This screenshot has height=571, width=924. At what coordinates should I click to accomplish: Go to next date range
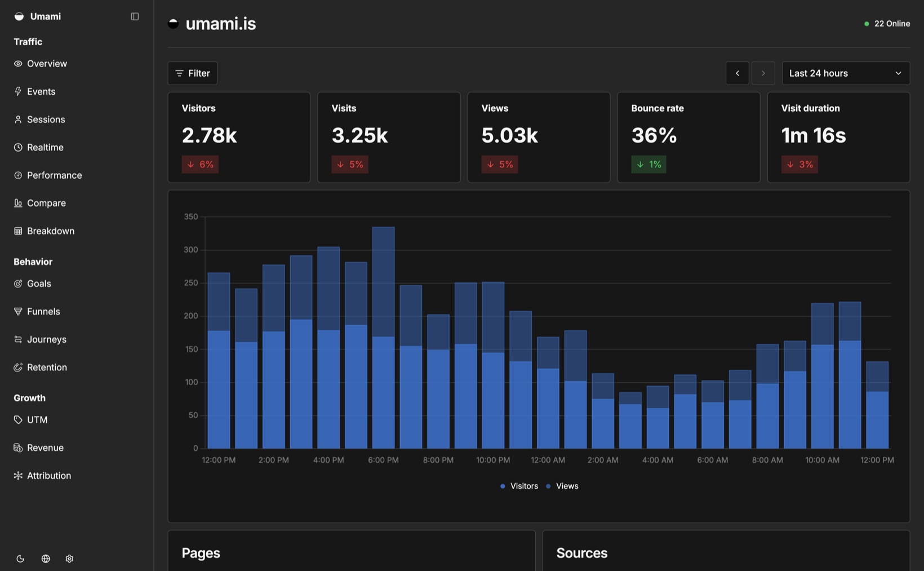763,73
